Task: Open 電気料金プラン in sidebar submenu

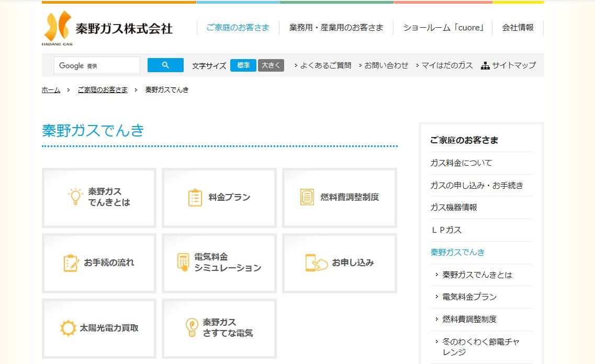Action: tap(469, 297)
